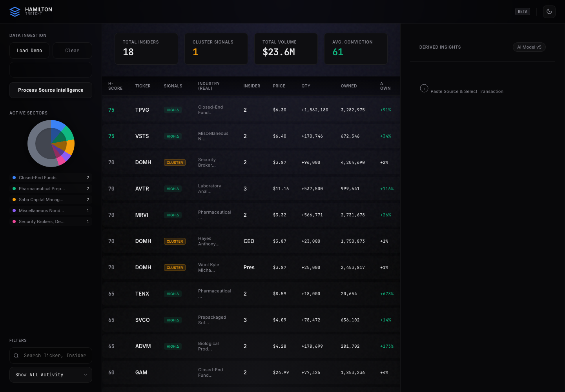The height and width of the screenshot is (392, 565).
Task: Select the Pharmaceutical Prep sector legend item
Action: pyautogui.click(x=51, y=189)
